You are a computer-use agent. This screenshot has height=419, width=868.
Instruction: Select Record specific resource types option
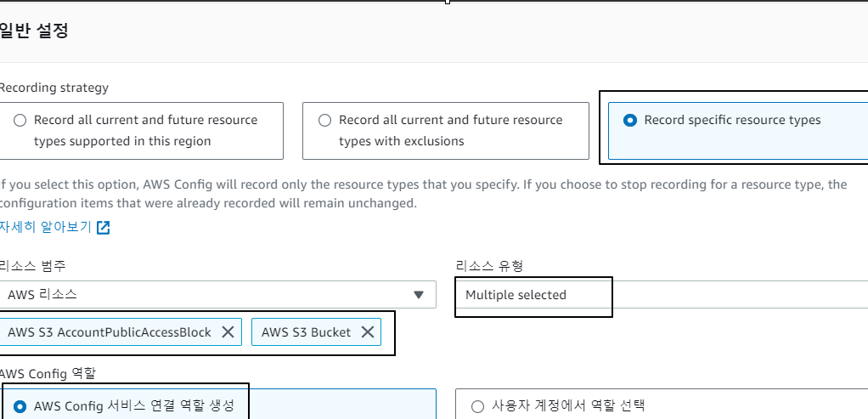[630, 121]
